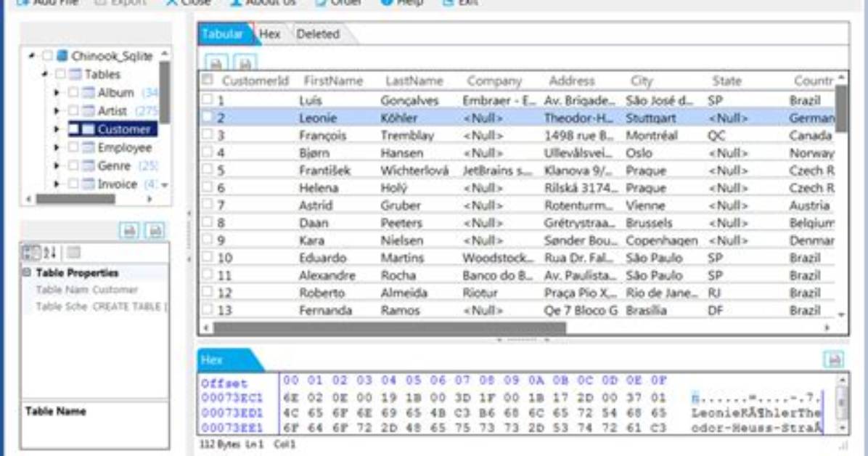Image resolution: width=868 pixels, height=456 pixels.
Task: Click first export icon above CustomerId column
Action: pos(216,62)
